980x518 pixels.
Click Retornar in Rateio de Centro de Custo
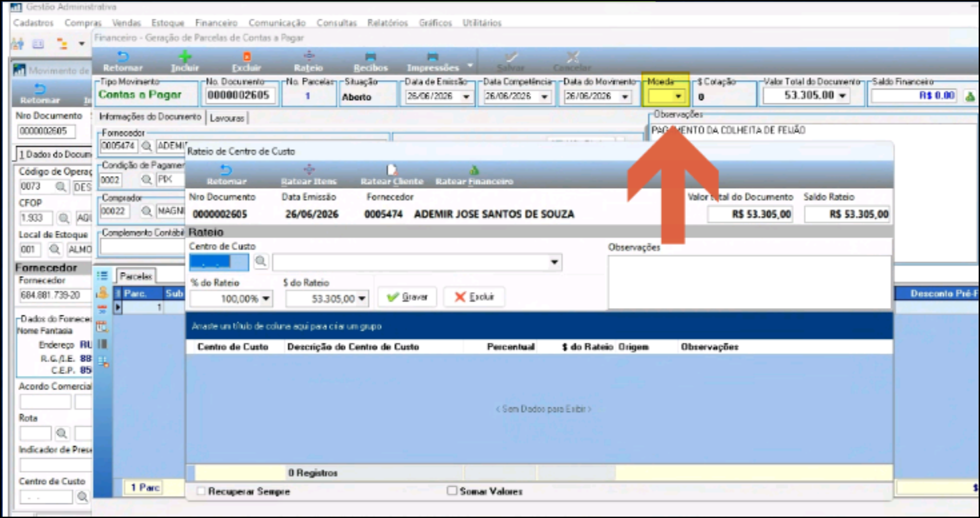pos(227,175)
